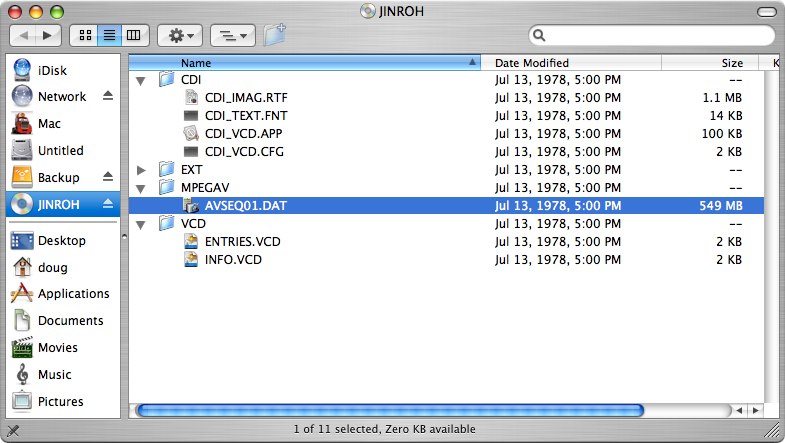Switch to list view
Image resolution: width=785 pixels, height=443 pixels.
[x=109, y=36]
